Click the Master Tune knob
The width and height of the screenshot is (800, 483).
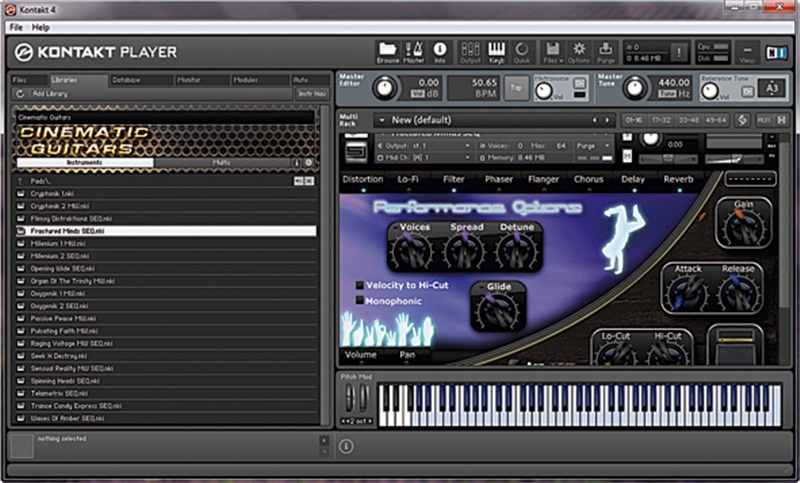(634, 87)
